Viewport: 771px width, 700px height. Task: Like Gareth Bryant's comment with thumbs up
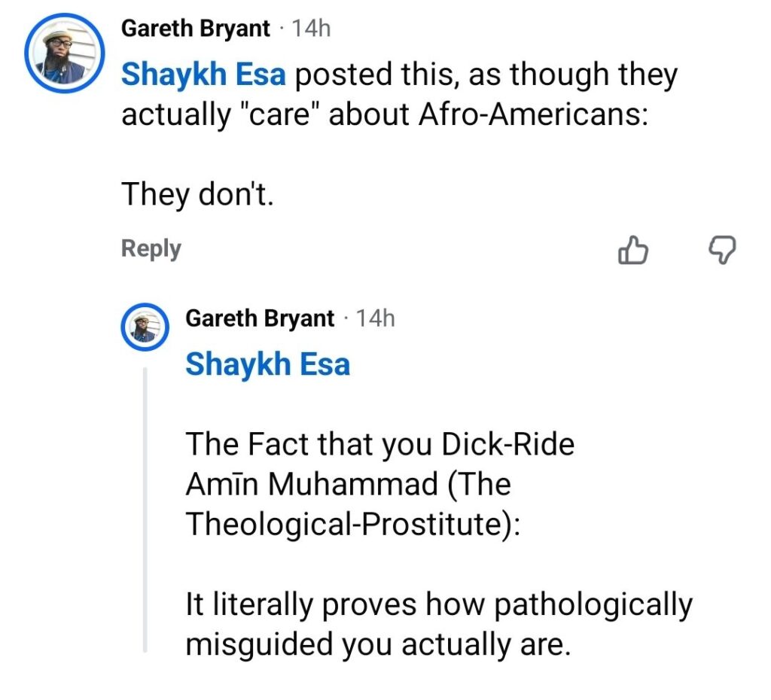(632, 250)
